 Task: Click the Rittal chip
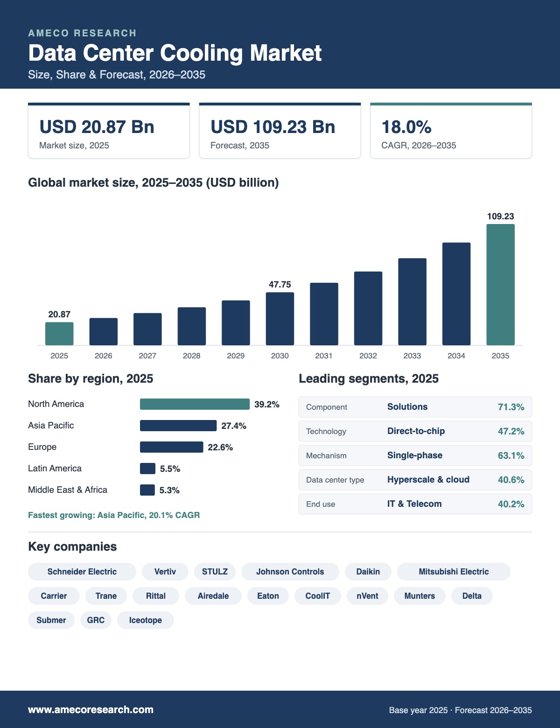[x=156, y=596]
